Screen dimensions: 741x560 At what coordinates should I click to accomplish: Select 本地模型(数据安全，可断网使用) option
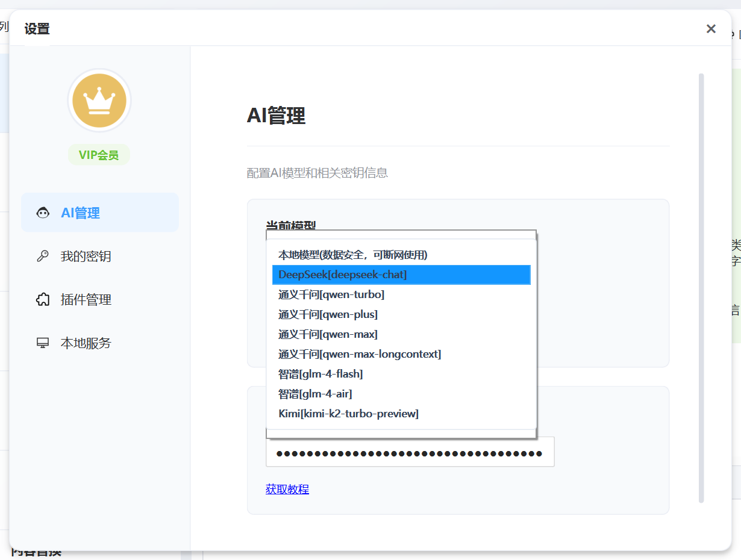coord(401,255)
